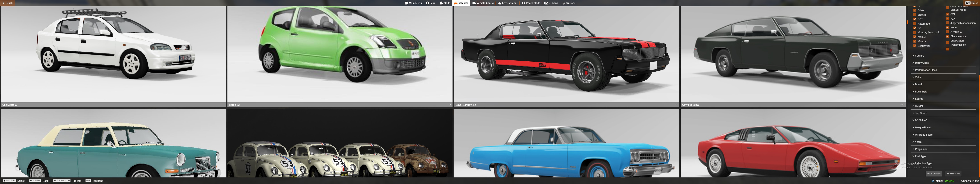Uncheck the electric lol filter
Image resolution: width=980 pixels, height=184 pixels.
tap(947, 32)
